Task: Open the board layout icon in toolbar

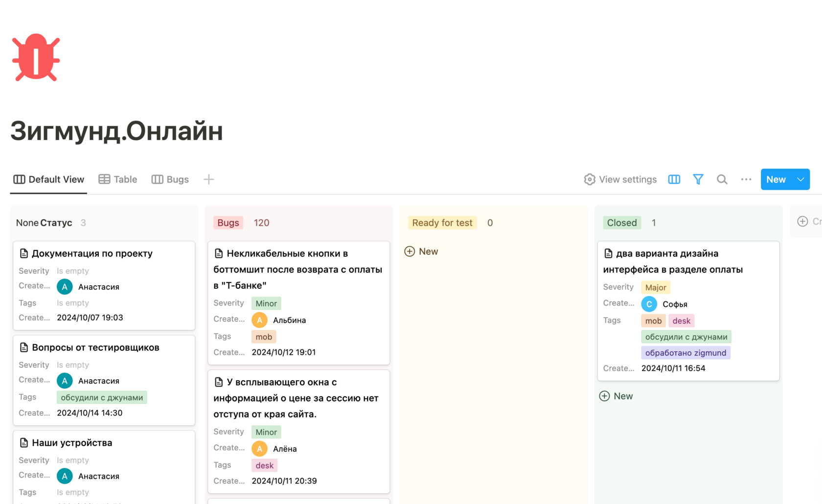Action: (x=674, y=180)
